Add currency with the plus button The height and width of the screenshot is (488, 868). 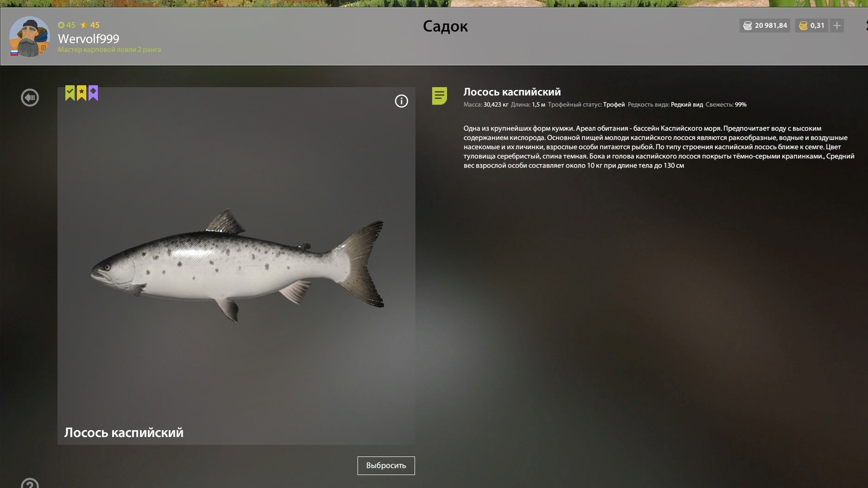(836, 25)
